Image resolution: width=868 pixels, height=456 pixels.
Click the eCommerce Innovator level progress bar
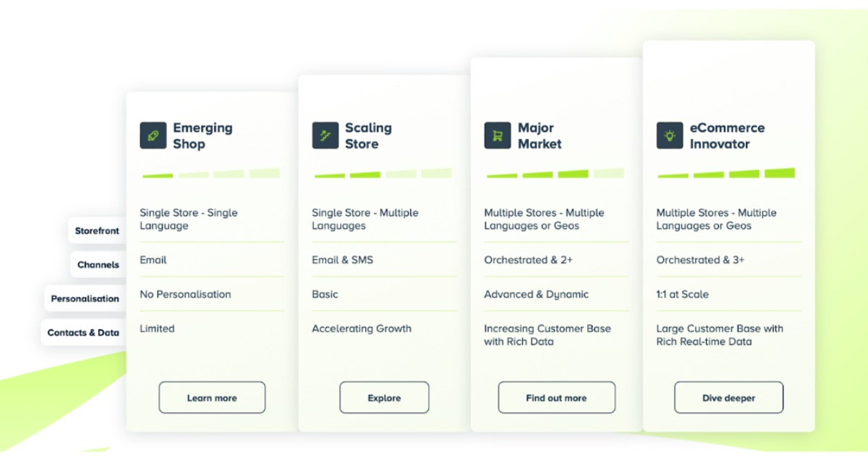[726, 174]
